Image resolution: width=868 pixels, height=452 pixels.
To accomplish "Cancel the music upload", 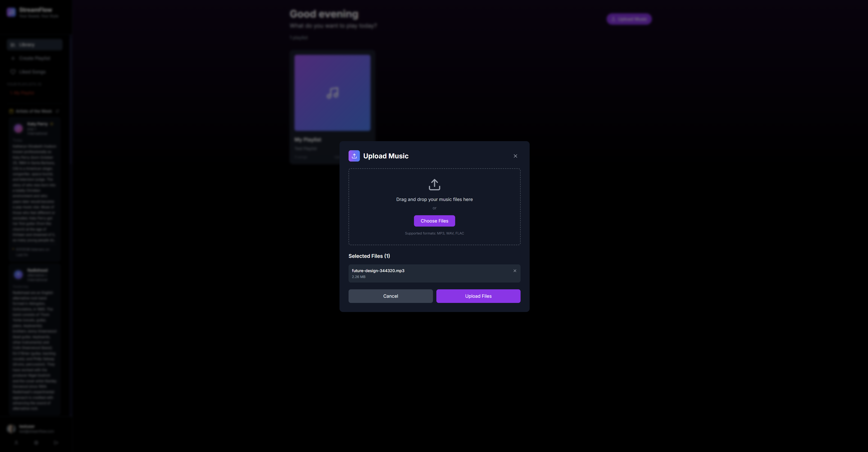I will click(390, 296).
